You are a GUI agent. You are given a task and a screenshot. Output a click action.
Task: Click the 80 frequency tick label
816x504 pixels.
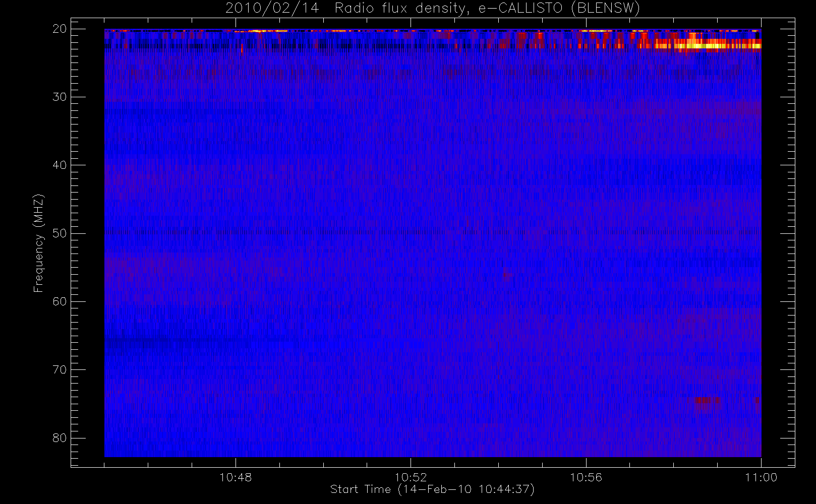(60, 438)
